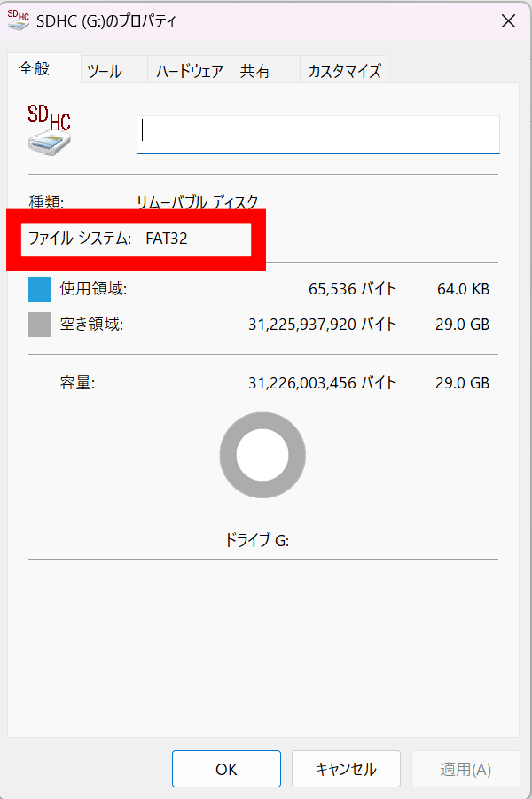This screenshot has width=532, height=799.
Task: Click the gray free space color square
Action: (x=39, y=325)
